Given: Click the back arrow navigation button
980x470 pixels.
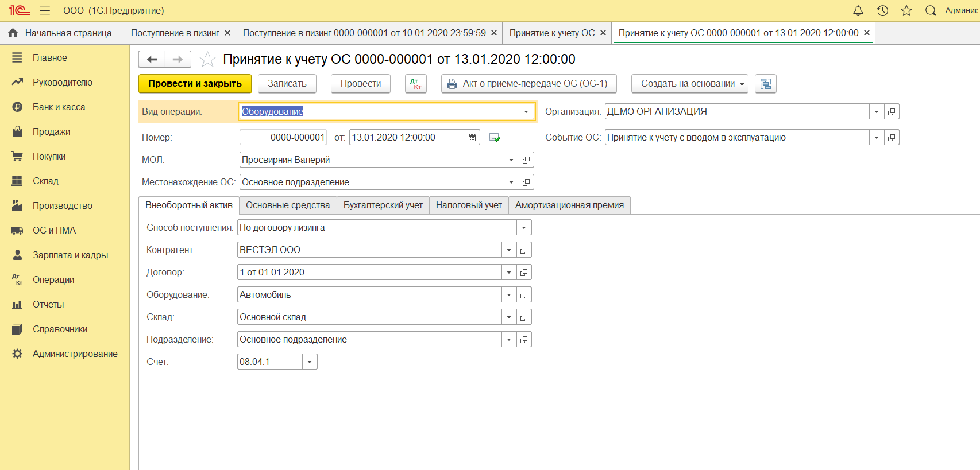Looking at the screenshot, I should click(x=152, y=59).
